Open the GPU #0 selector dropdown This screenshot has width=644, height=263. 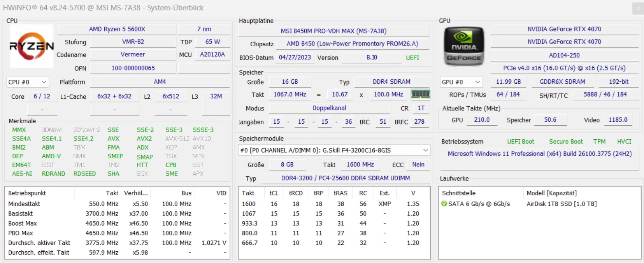click(x=461, y=82)
